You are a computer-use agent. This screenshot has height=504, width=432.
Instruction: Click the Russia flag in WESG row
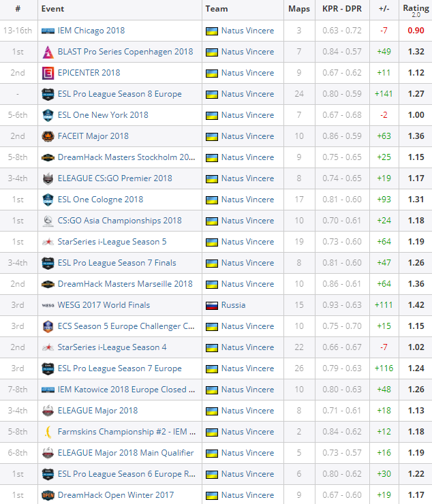(x=212, y=305)
